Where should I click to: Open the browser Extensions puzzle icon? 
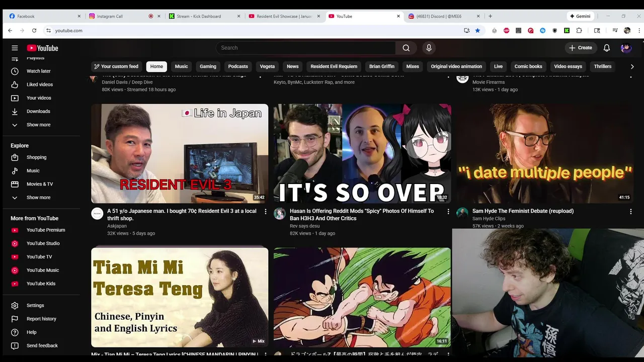(x=579, y=30)
